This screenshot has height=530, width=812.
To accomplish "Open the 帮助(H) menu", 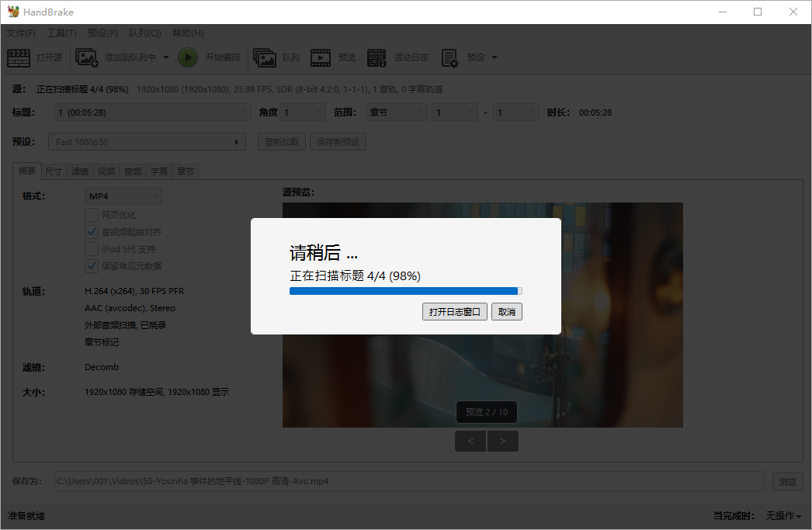I will (188, 33).
